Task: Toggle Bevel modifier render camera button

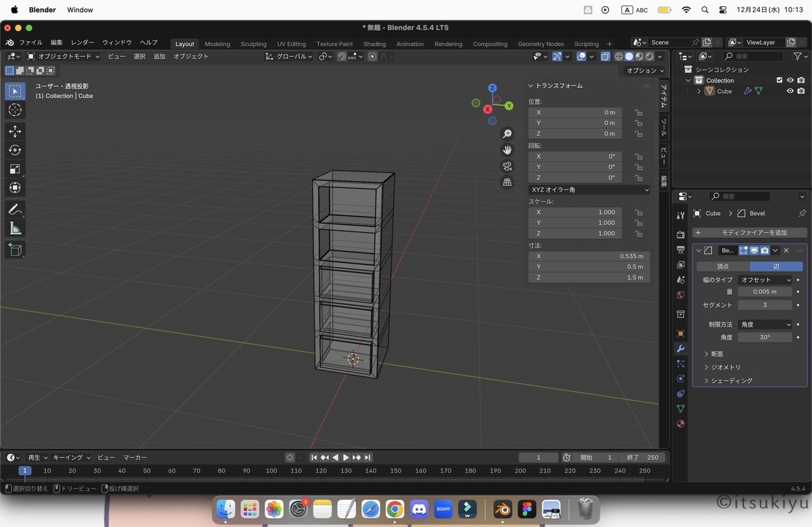Action: point(765,250)
